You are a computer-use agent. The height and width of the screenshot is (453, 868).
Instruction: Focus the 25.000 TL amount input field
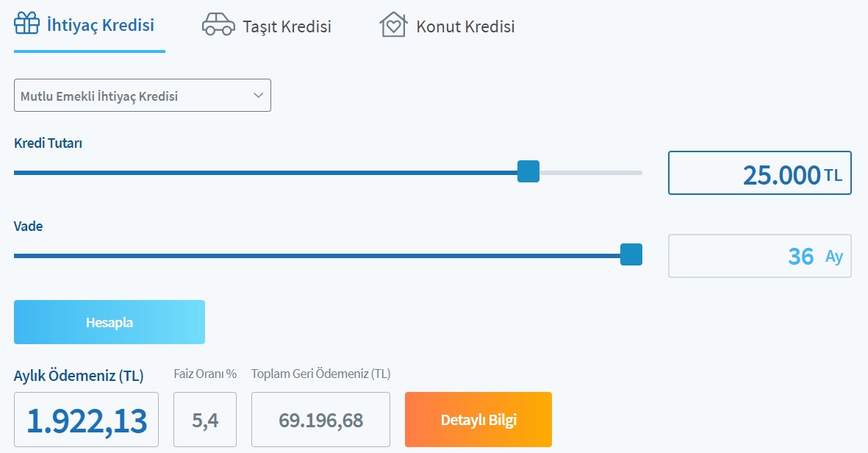coord(759,173)
